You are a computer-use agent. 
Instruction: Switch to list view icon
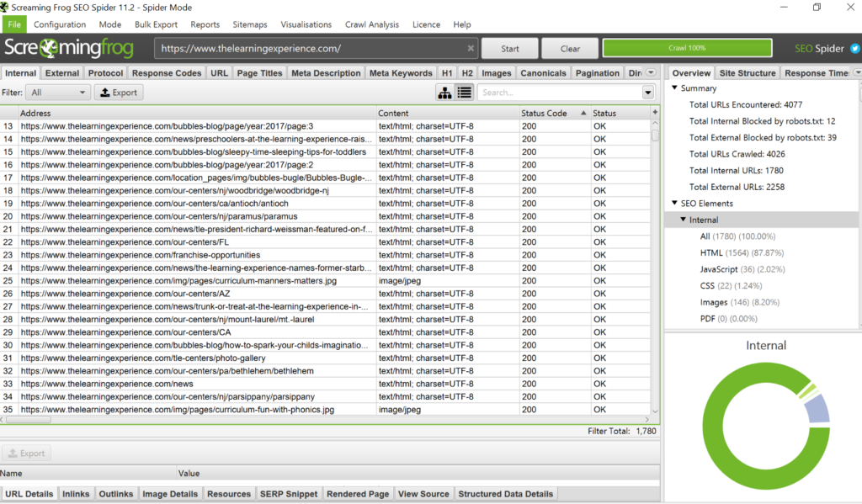465,93
